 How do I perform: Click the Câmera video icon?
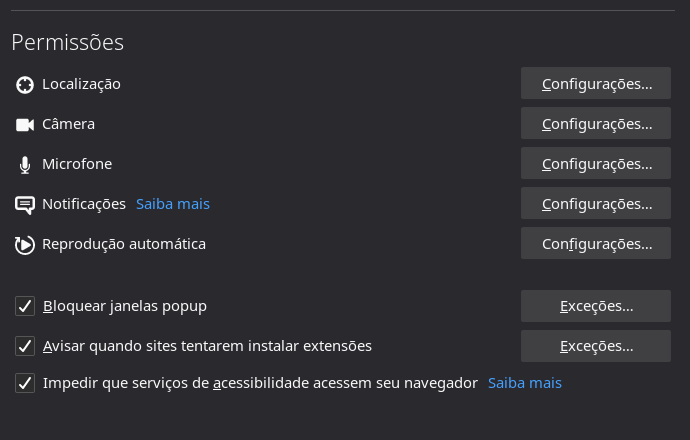(25, 125)
